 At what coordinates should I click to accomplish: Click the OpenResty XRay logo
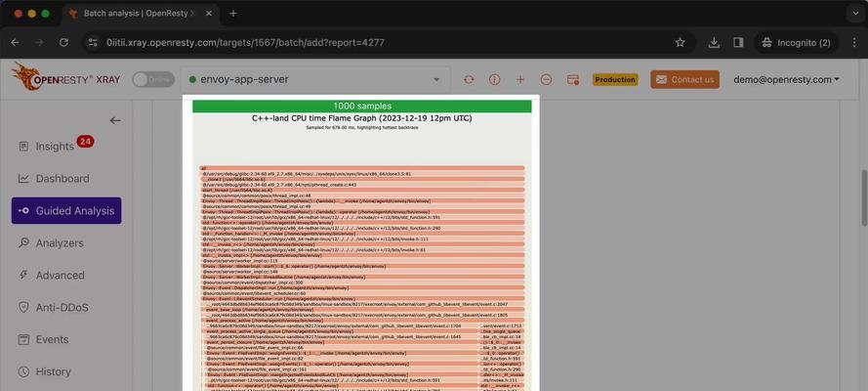tap(66, 77)
